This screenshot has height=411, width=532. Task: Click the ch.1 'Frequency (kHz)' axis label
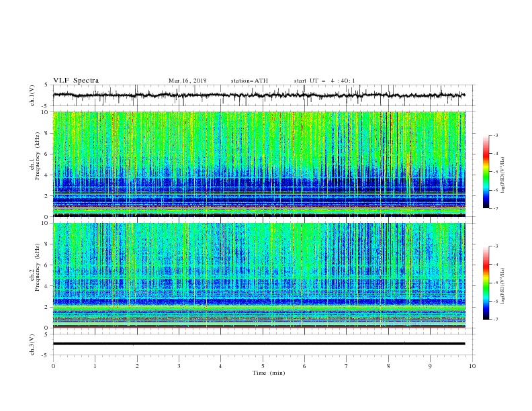tap(38, 156)
